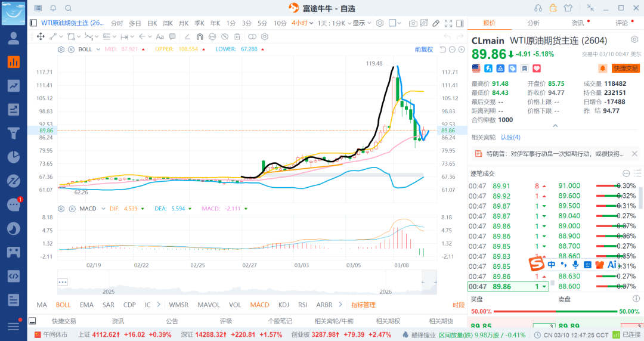Delete drawings with the trash icon
Image resolution: width=644 pixels, height=341 pixels.
click(x=237, y=36)
